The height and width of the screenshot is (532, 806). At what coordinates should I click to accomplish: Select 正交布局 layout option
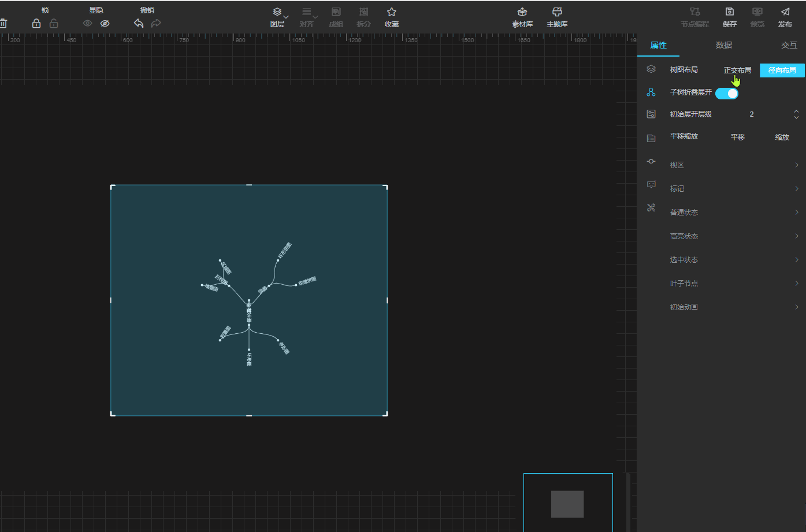(x=737, y=70)
